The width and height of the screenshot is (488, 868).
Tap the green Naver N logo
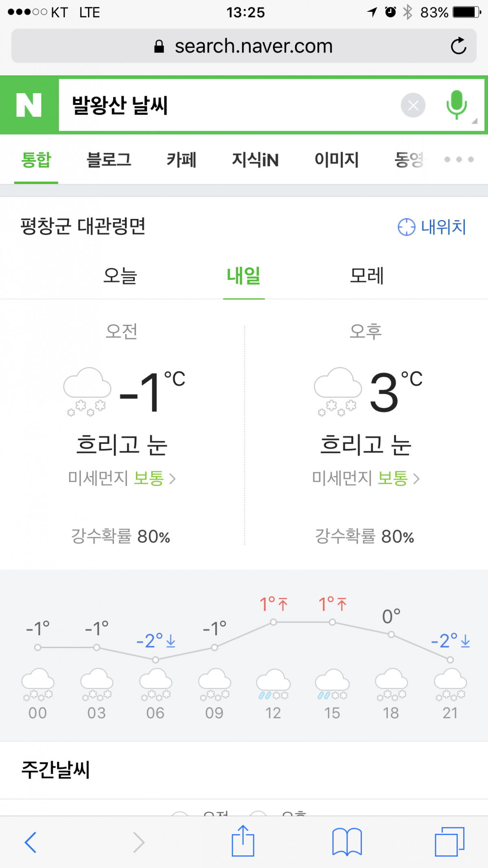(29, 105)
